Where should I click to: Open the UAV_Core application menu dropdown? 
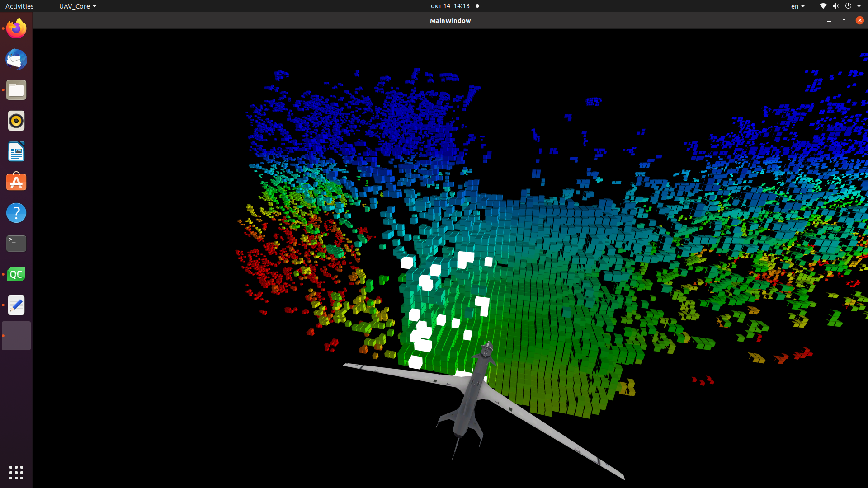click(x=77, y=6)
